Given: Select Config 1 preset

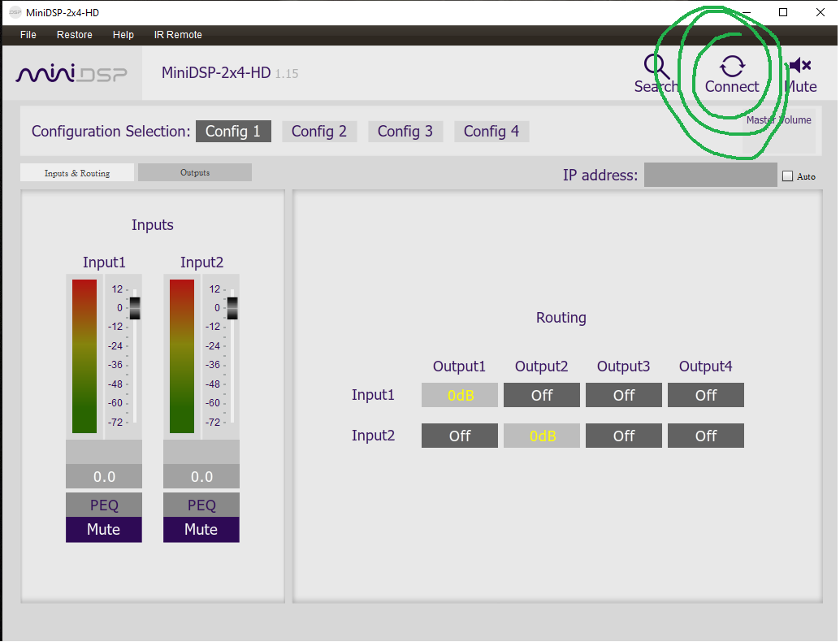Looking at the screenshot, I should pyautogui.click(x=233, y=132).
